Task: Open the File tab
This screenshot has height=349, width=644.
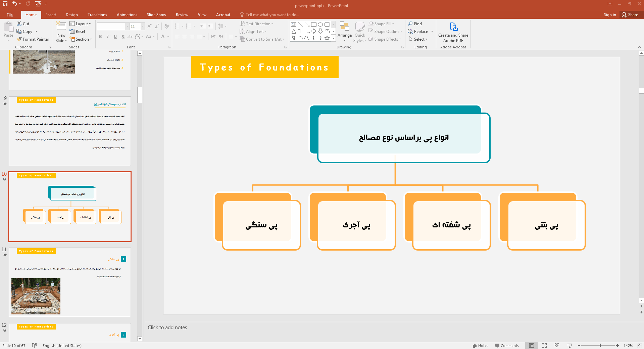Action: point(10,15)
